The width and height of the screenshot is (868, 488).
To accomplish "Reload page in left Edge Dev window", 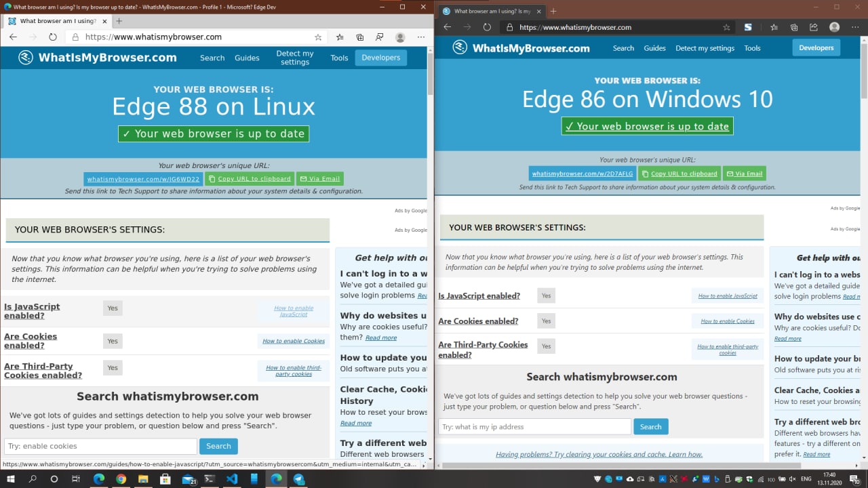I will (x=52, y=37).
